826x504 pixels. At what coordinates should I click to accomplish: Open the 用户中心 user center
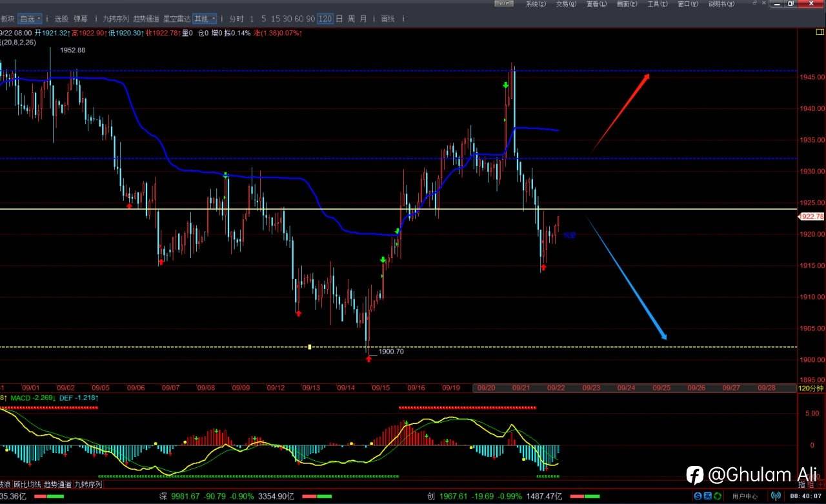pos(745,496)
